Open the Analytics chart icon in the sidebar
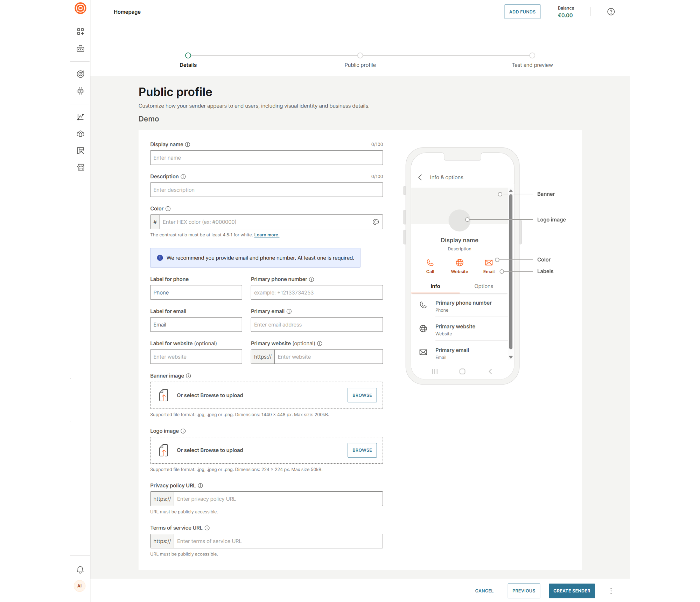This screenshot has height=602, width=700. coord(80,117)
